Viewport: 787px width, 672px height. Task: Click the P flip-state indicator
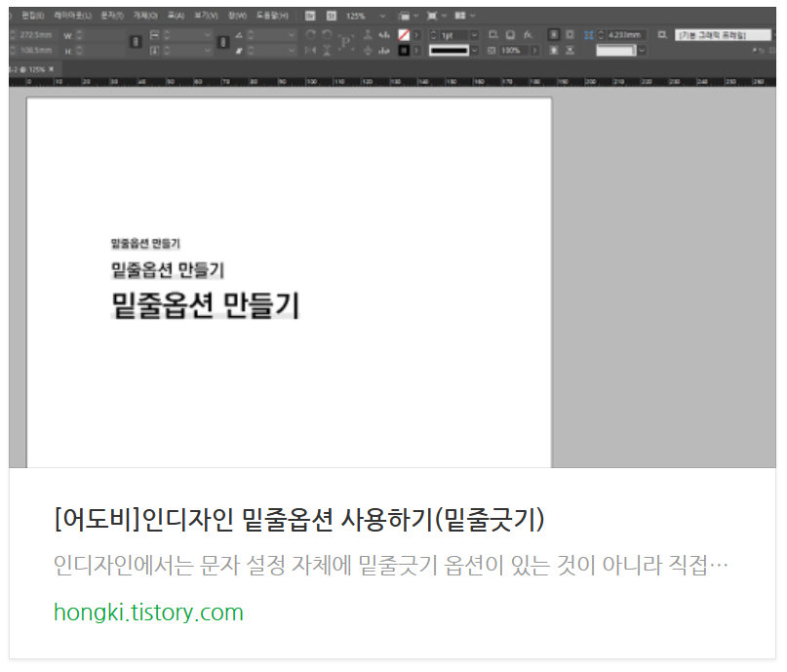[346, 42]
